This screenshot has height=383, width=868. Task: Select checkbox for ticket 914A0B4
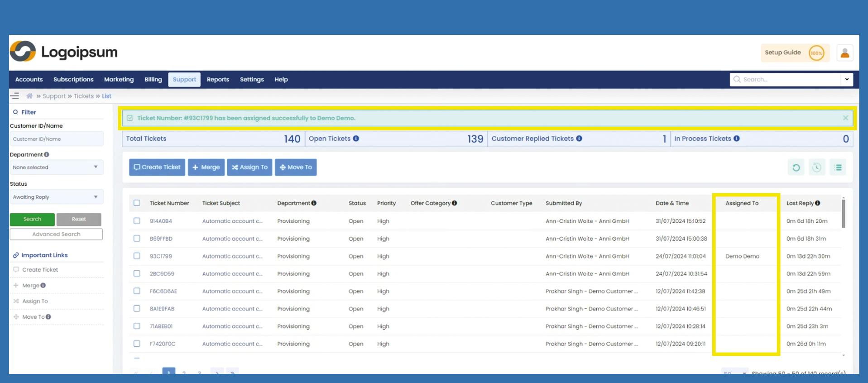point(137,221)
